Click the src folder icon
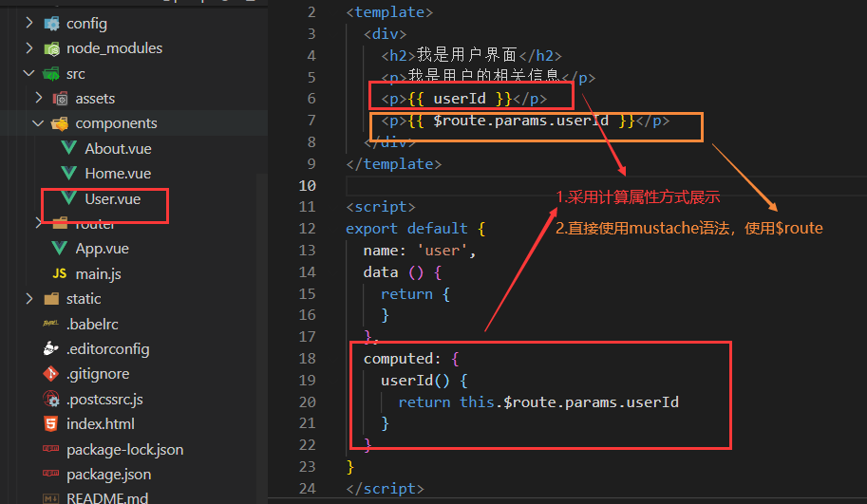867x504 pixels. pyautogui.click(x=51, y=73)
